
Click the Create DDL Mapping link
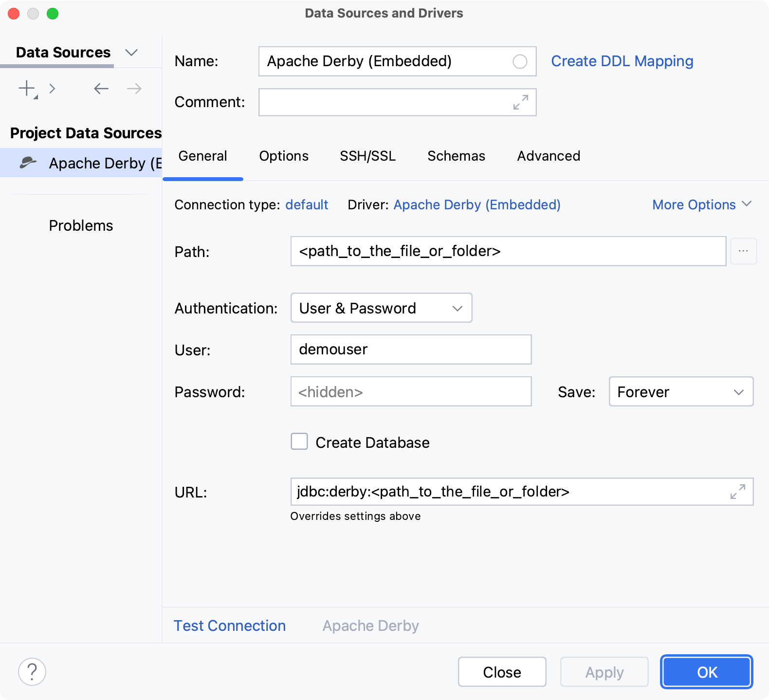click(622, 61)
